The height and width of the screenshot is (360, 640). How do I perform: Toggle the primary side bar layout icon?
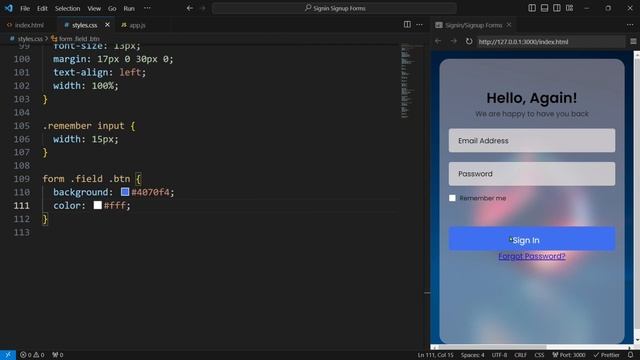[532, 8]
